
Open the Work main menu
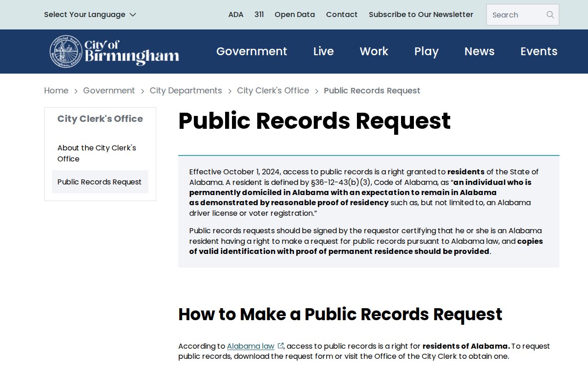374,52
